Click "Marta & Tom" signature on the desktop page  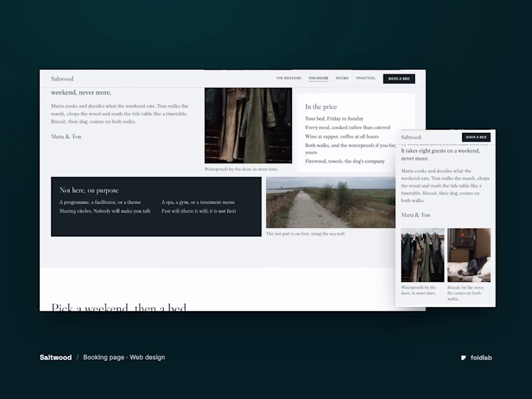coord(66,137)
